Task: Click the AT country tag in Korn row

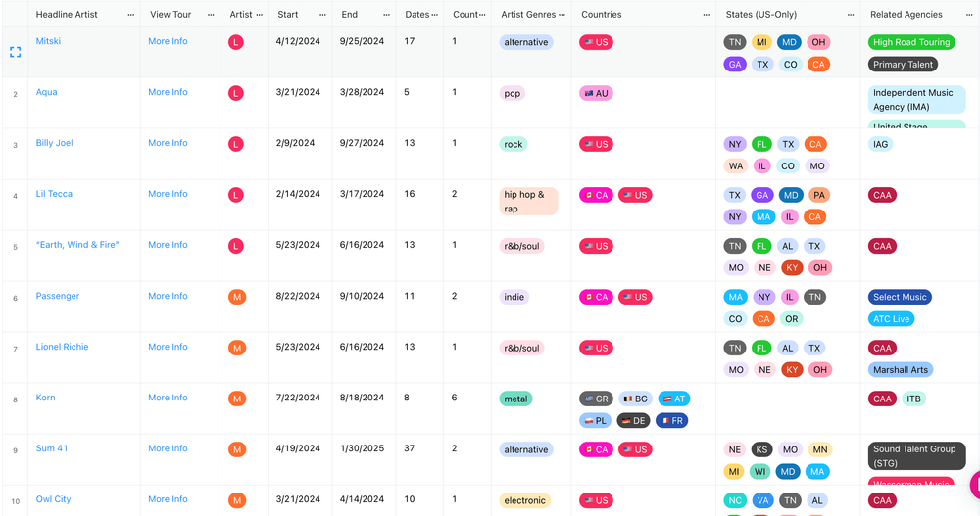Action: click(x=674, y=399)
